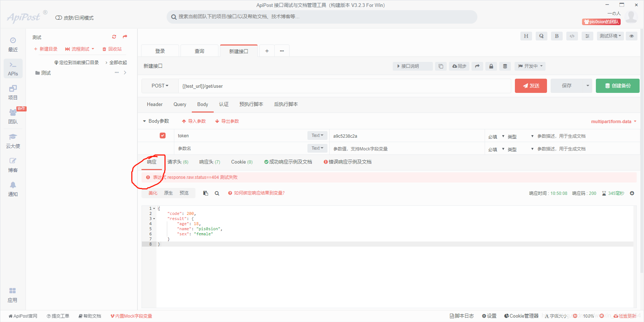Click the 保存 save button
The image size is (644, 322).
(567, 86)
